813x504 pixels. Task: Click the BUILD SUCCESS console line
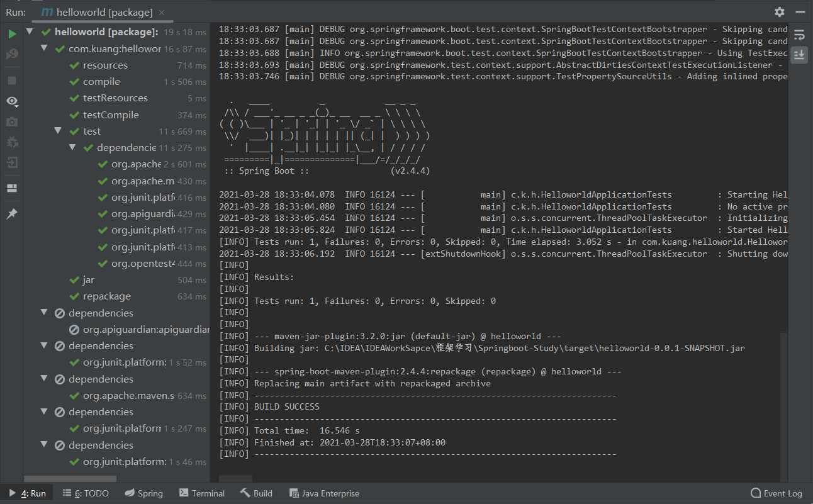[269, 406]
